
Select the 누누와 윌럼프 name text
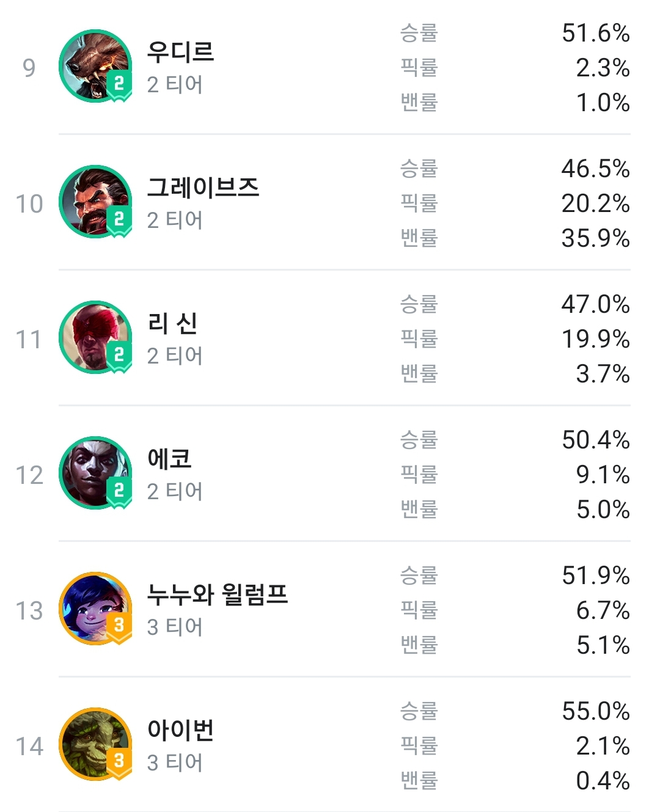[218, 594]
